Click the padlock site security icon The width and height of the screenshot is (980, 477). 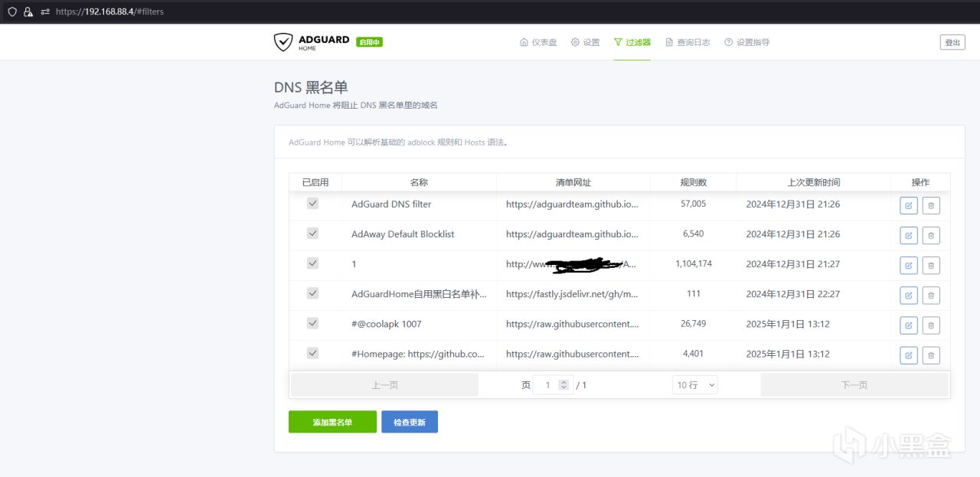click(28, 11)
